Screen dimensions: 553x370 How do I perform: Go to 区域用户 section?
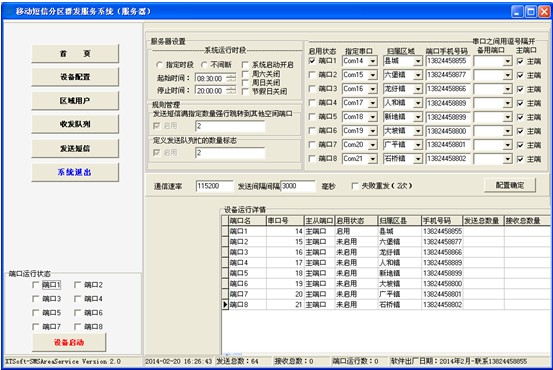pyautogui.click(x=75, y=101)
